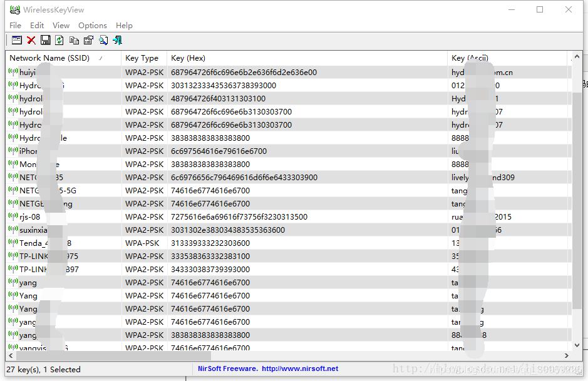Select the rjs-08 network name
588x381 pixels.
point(29,216)
